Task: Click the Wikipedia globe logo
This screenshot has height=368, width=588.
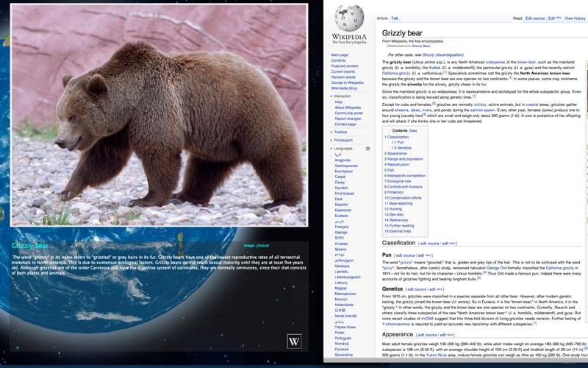Action: 349,18
